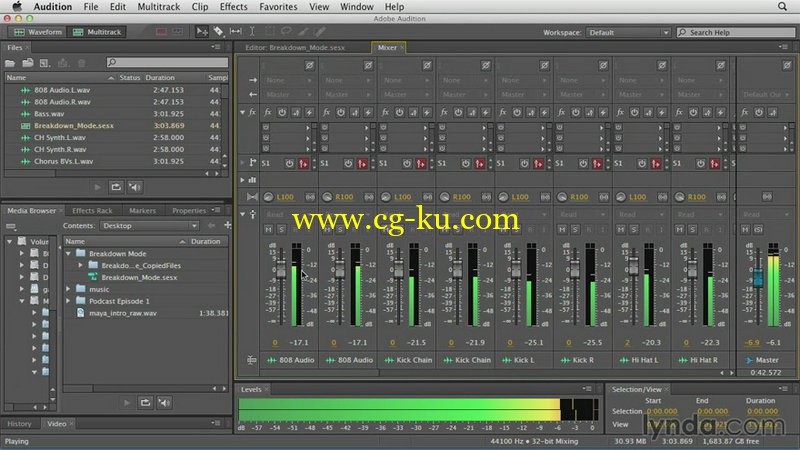Solo the Kick R track
Screen dimensions: 800x450
575,230
